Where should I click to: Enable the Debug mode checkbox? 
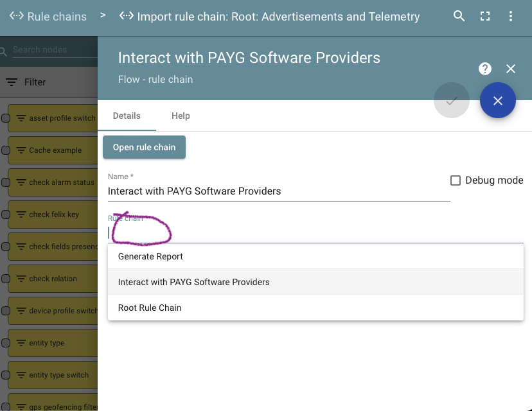click(456, 180)
